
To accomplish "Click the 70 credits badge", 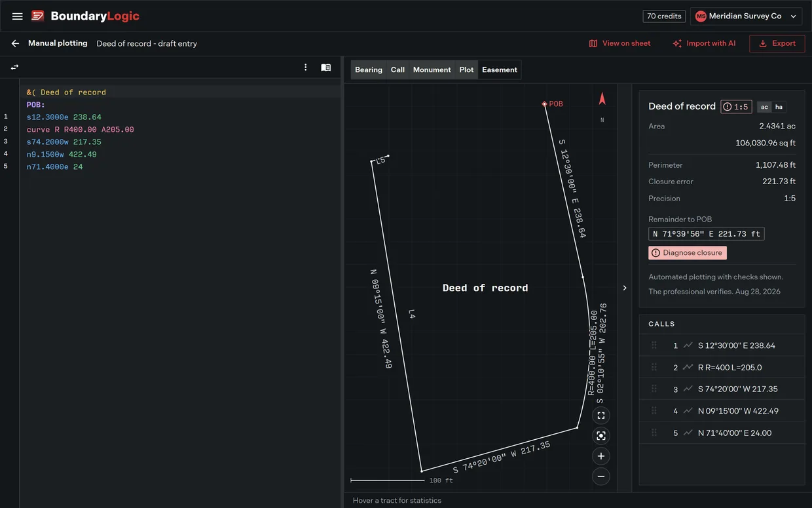I will (665, 16).
